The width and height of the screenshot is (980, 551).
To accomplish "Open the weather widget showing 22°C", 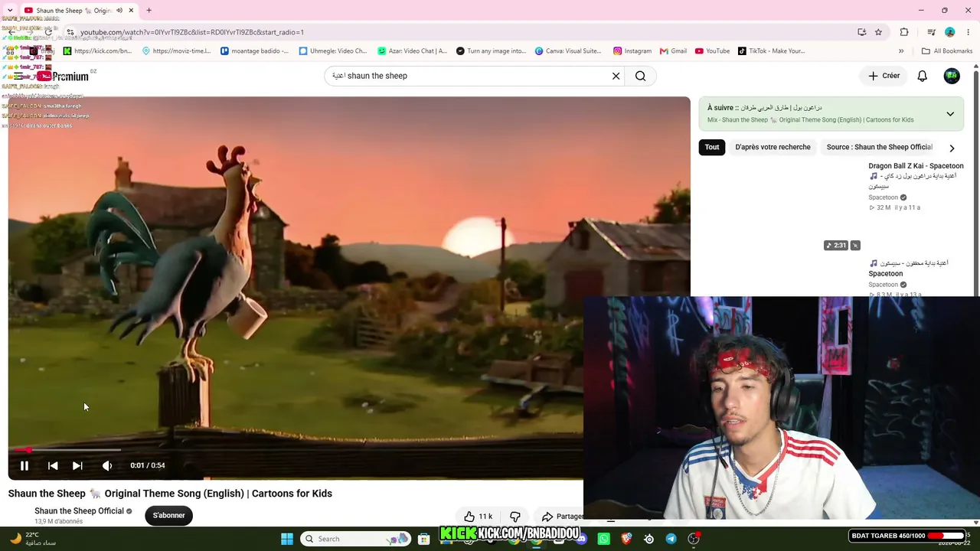I will tap(32, 539).
